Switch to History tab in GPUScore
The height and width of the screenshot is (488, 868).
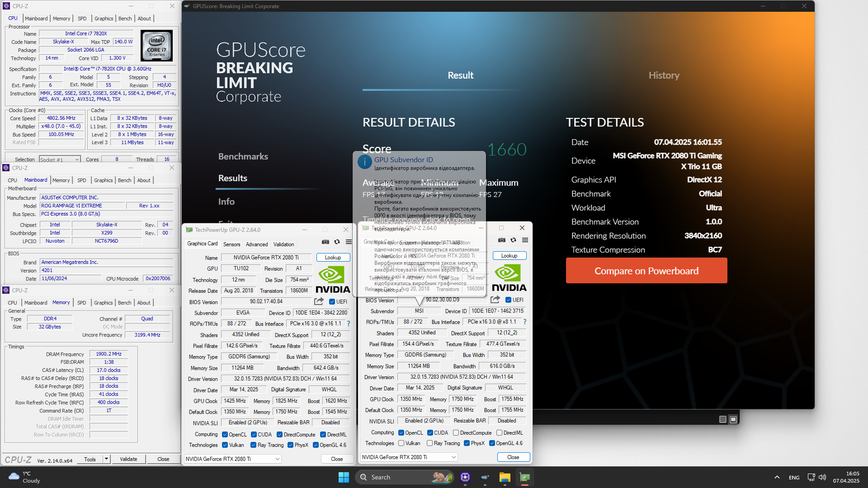(x=664, y=75)
